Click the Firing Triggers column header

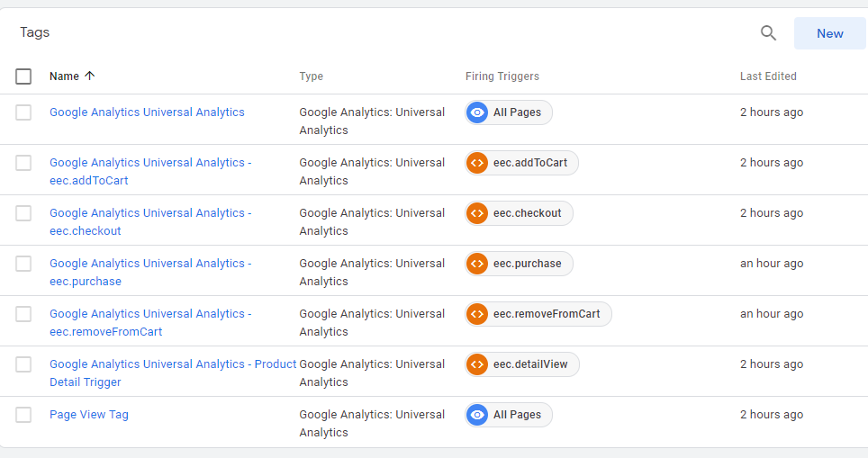coord(502,76)
